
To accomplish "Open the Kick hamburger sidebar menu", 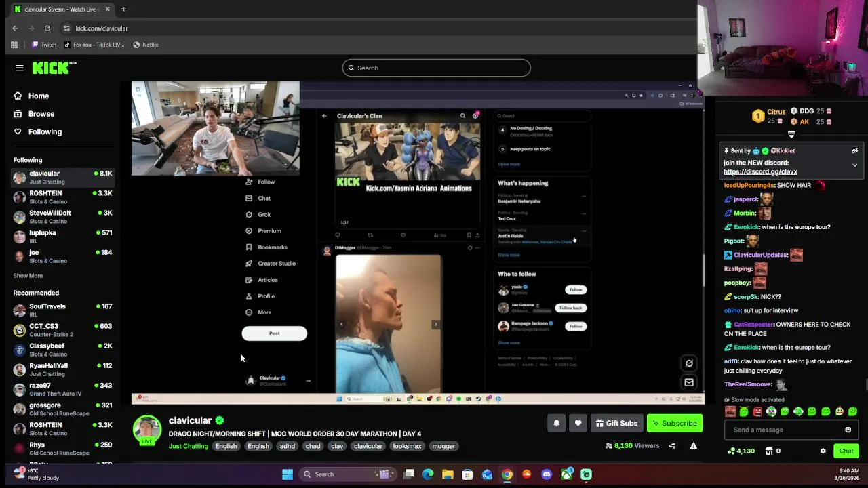I will [20, 68].
